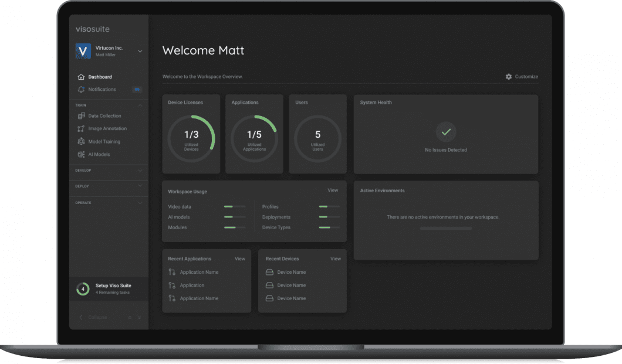The image size is (622, 364).
Task: Open the Dashboard home icon
Action: tap(81, 77)
